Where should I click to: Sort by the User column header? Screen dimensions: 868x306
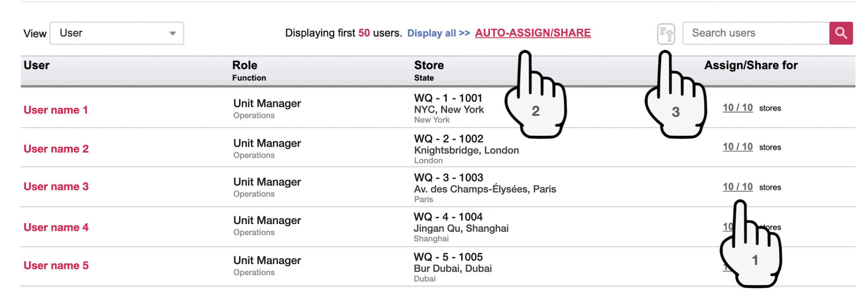(37, 65)
